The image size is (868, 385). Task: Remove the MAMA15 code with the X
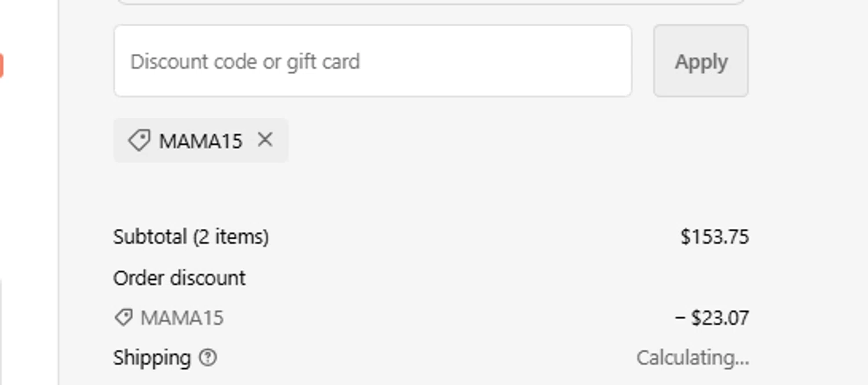[265, 140]
